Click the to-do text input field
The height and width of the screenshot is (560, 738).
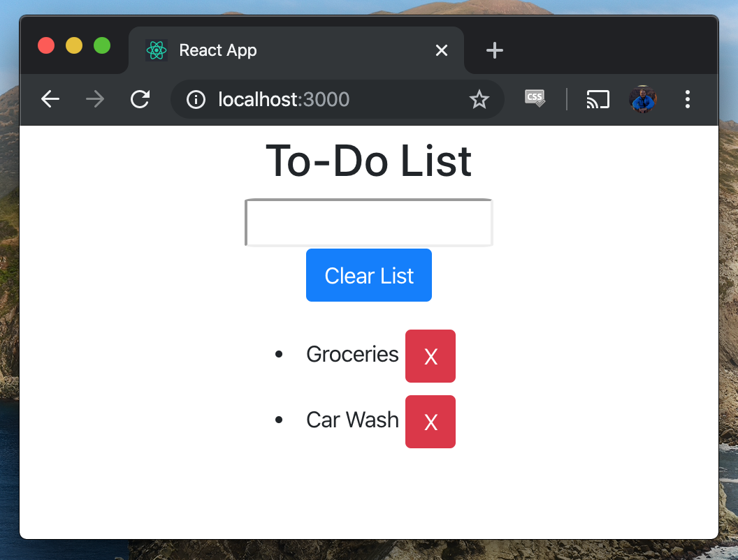tap(368, 221)
